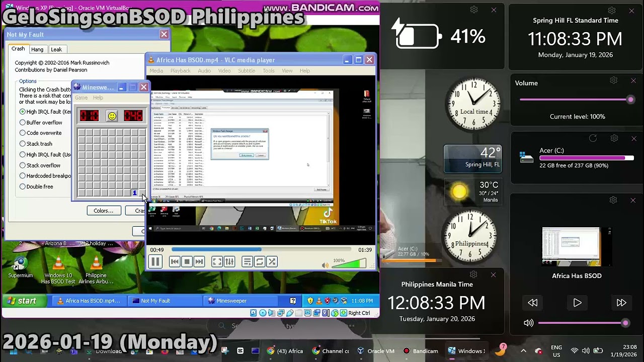Screen dimensions: 644x362
Task: Open Acer (C:) disk widget settings gear
Action: (614, 138)
